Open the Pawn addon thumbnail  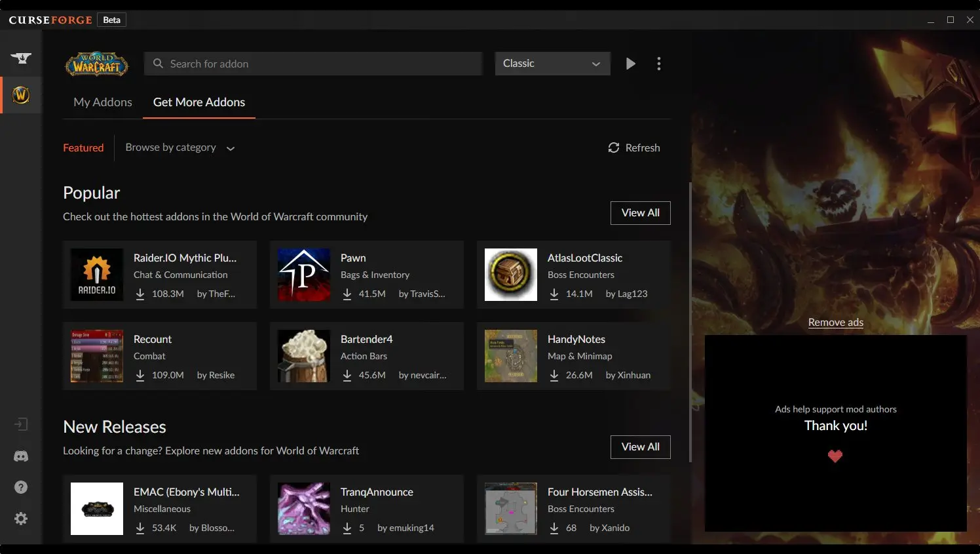(x=303, y=275)
